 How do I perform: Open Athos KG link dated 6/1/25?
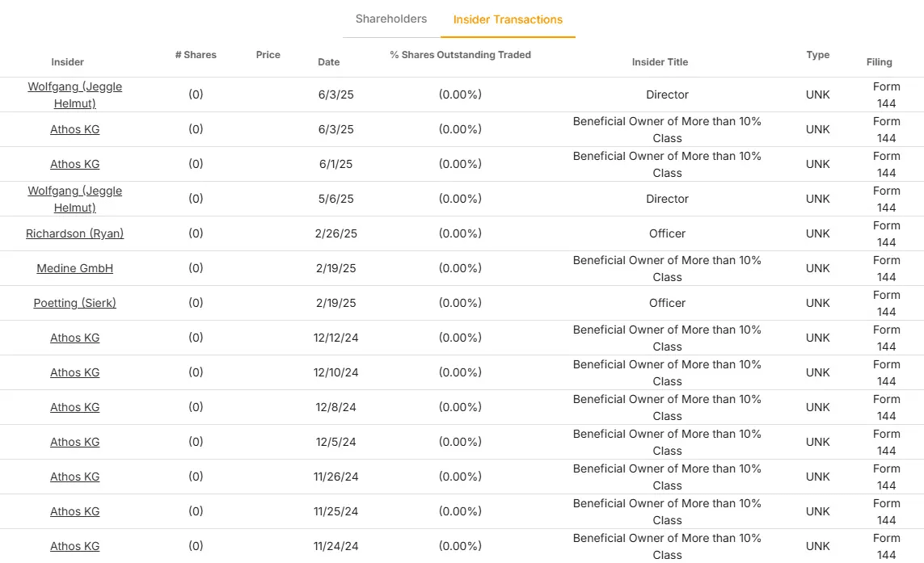point(75,164)
